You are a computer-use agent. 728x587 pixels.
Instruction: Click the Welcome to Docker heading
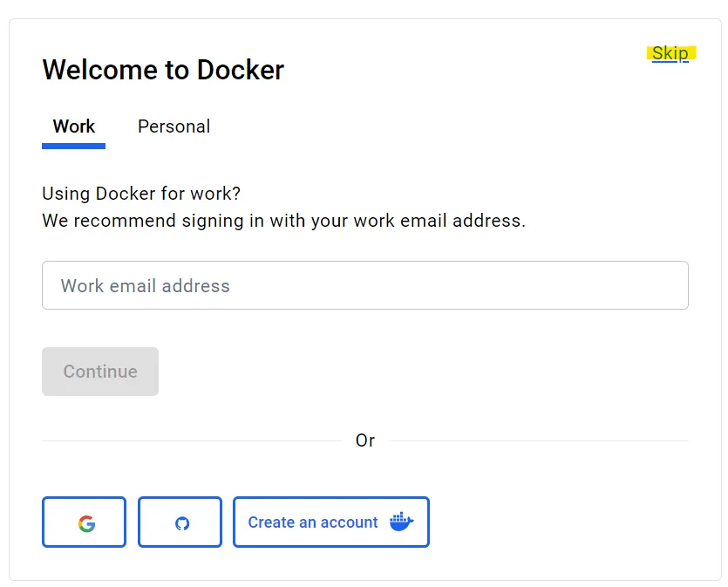(163, 70)
